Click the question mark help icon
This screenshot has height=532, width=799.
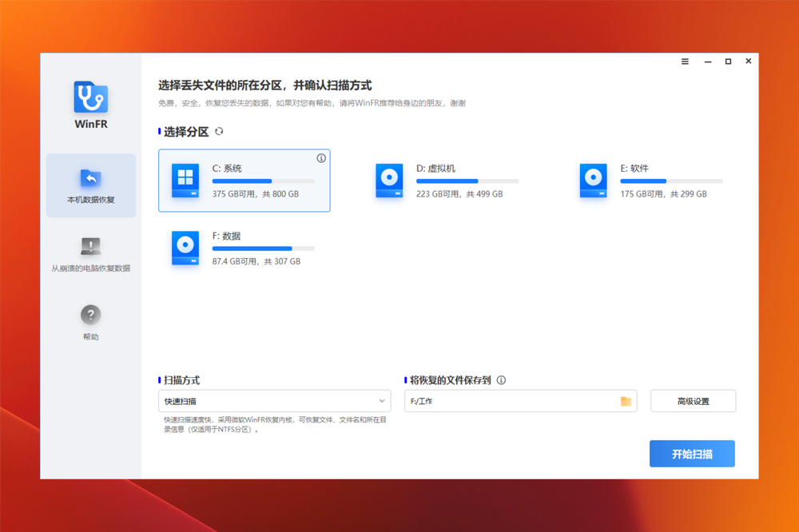[91, 315]
